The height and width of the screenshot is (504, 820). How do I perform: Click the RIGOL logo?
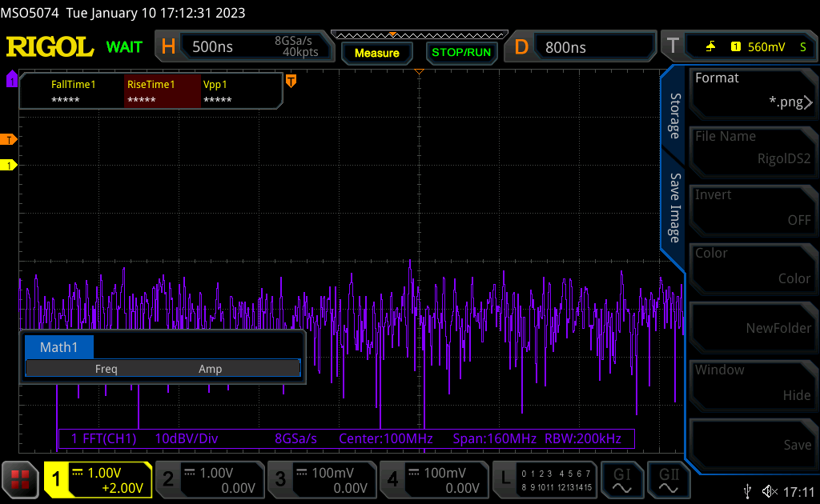coord(50,47)
